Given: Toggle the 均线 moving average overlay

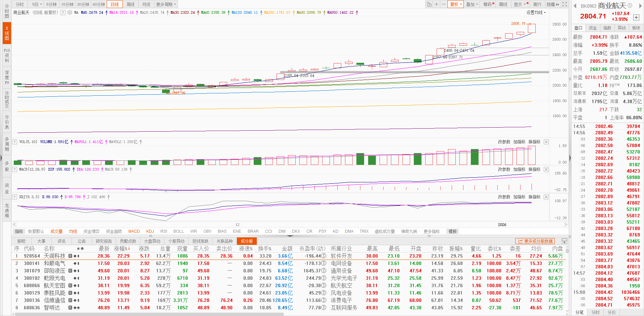Looking at the screenshot, I should coord(73,231).
